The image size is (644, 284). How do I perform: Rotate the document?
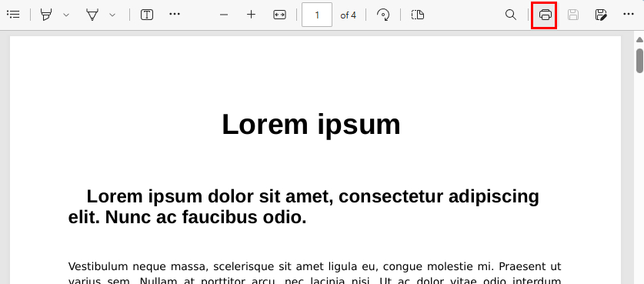pos(383,15)
